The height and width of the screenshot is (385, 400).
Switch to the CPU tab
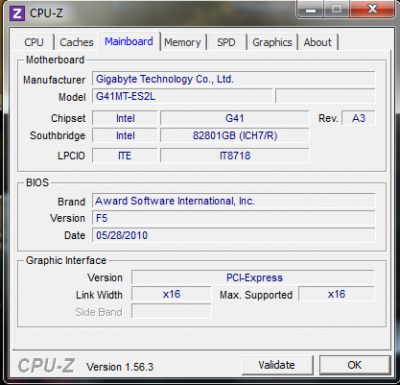pos(34,42)
